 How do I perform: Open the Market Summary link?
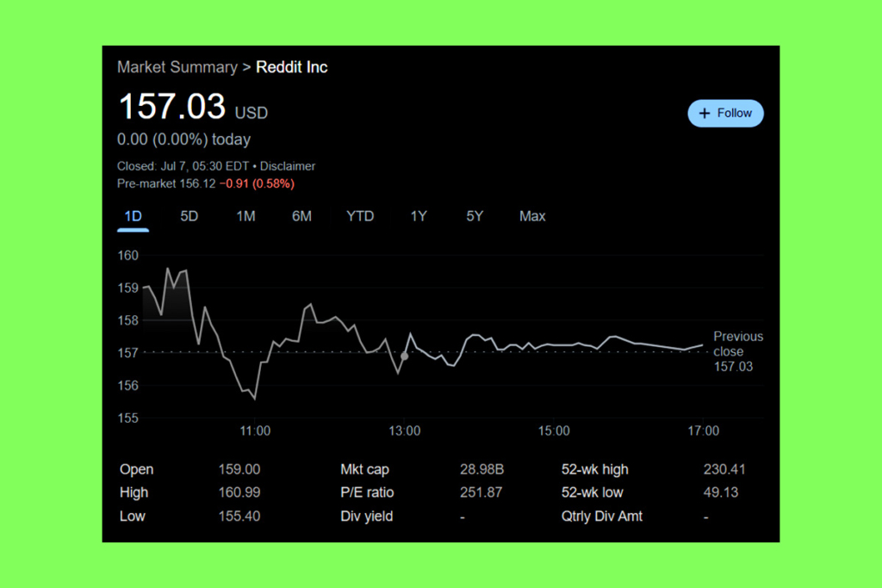[177, 67]
